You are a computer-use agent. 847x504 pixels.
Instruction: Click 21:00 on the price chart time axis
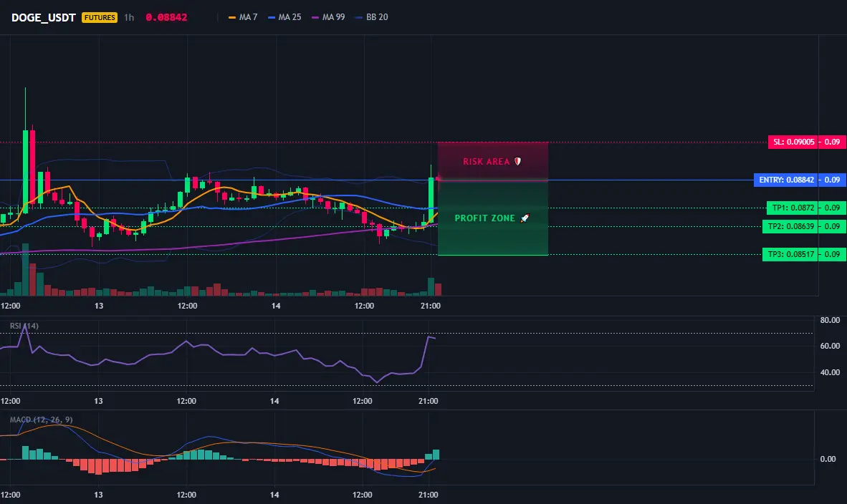coord(431,306)
